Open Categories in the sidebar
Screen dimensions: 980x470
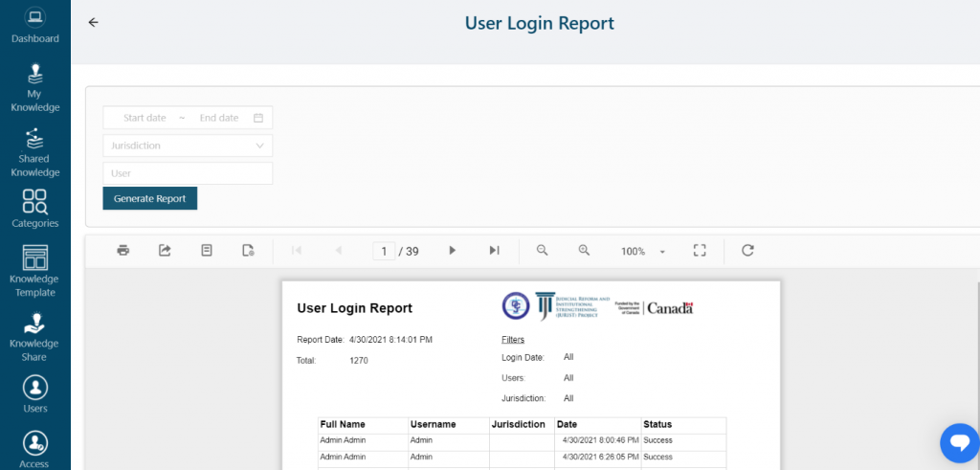35,209
